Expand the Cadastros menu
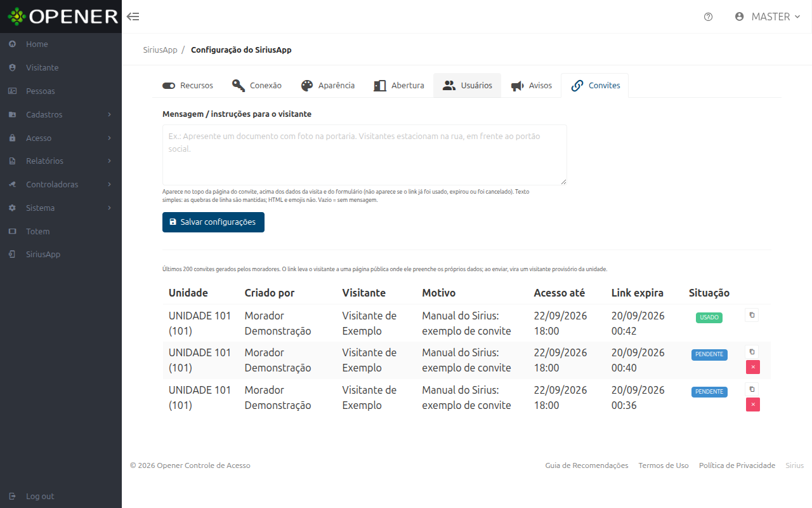Screen dimensions: 812x508 click(x=61, y=114)
